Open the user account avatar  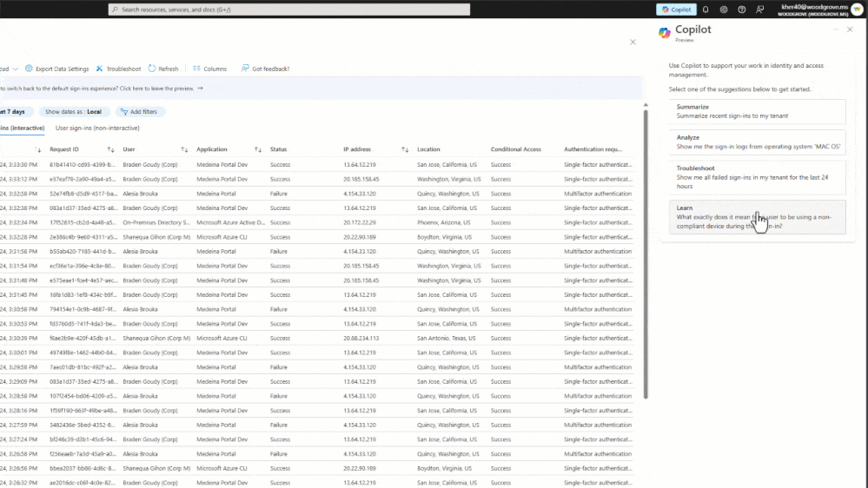pyautogui.click(x=858, y=10)
